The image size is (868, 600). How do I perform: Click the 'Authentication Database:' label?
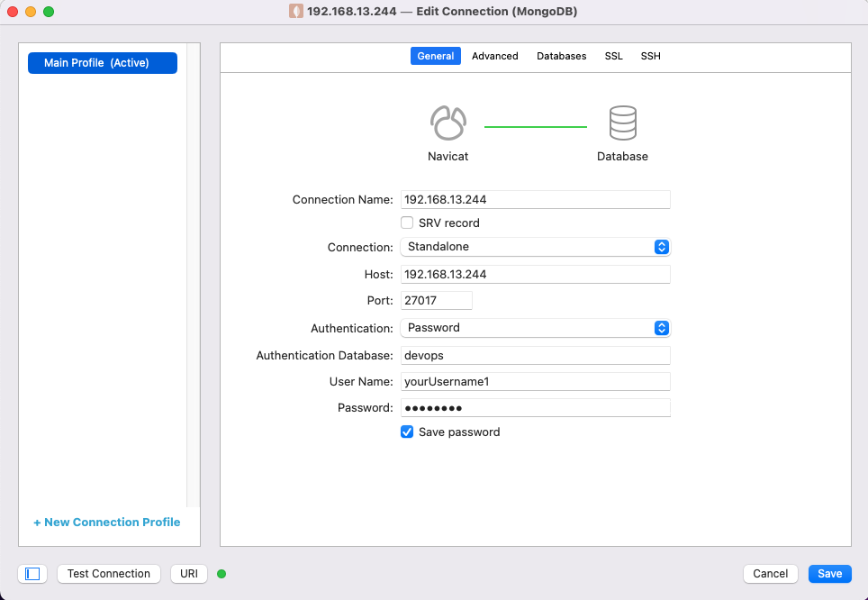[x=324, y=356]
